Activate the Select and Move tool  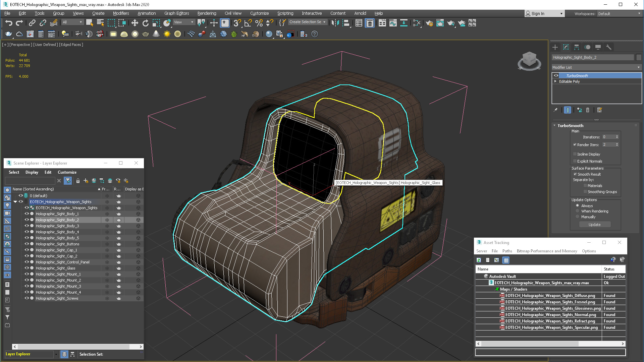point(135,23)
